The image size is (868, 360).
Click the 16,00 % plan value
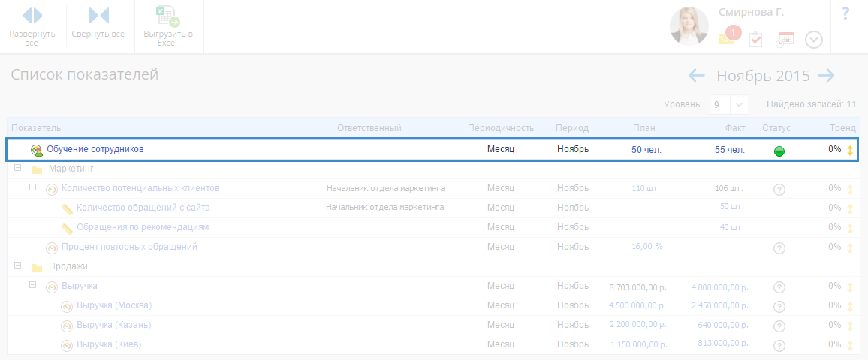[647, 246]
